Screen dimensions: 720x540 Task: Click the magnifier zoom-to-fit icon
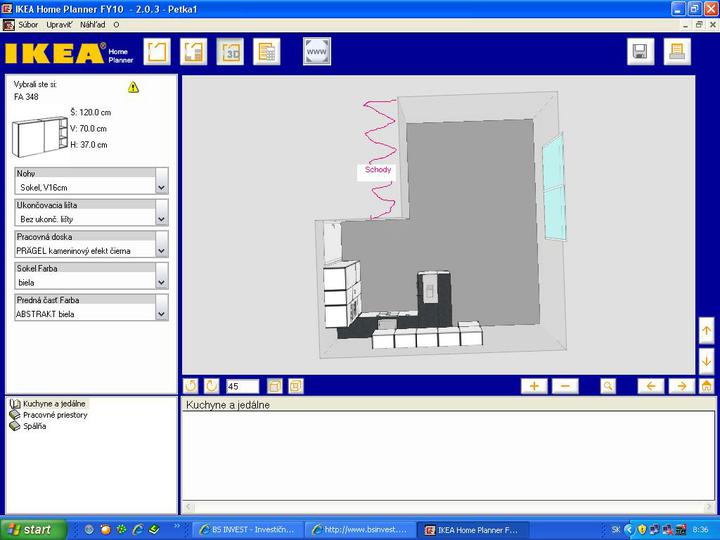point(608,386)
